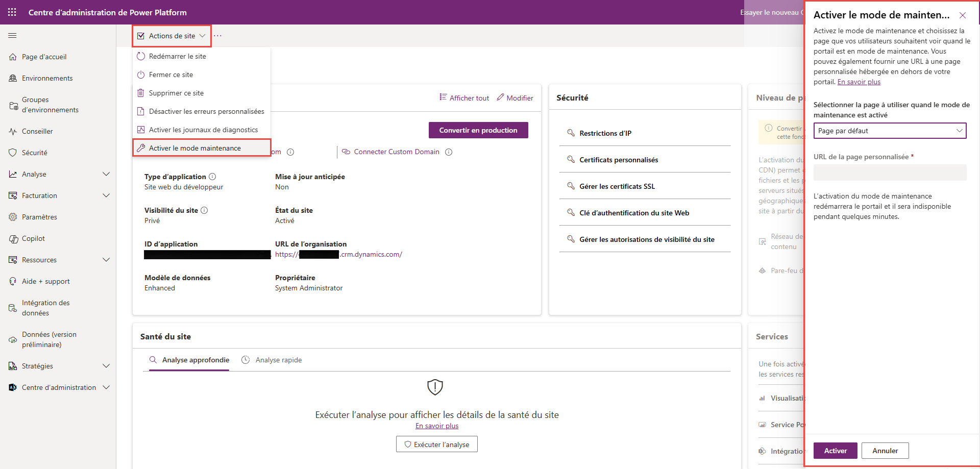Viewport: 980px width, 469px height.
Task: Expand the Stratégies sidebar section
Action: coord(37,366)
